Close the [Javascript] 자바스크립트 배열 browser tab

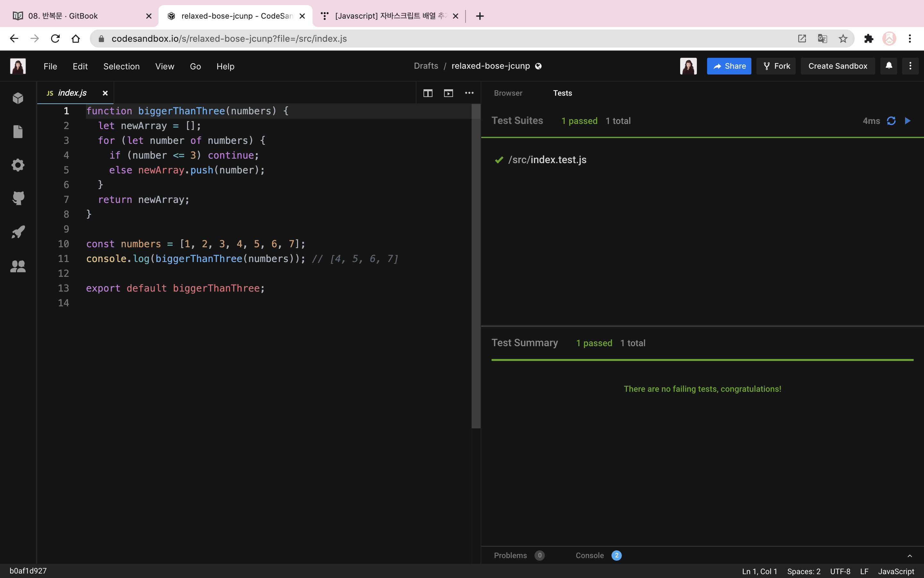tap(456, 16)
